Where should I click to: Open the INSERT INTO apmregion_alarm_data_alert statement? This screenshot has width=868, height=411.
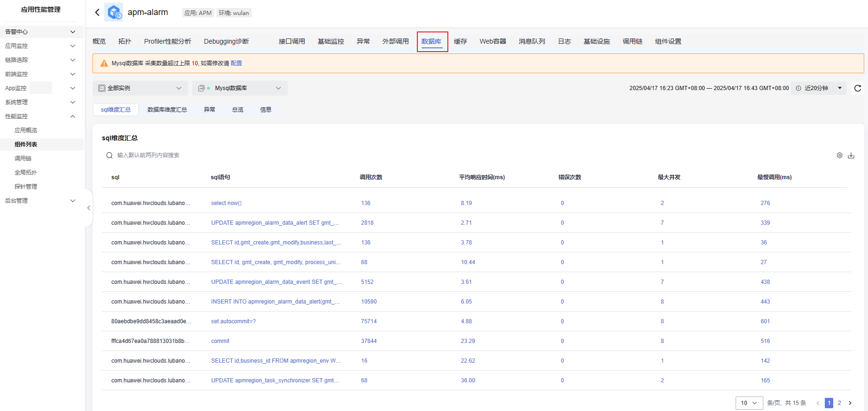(x=276, y=302)
